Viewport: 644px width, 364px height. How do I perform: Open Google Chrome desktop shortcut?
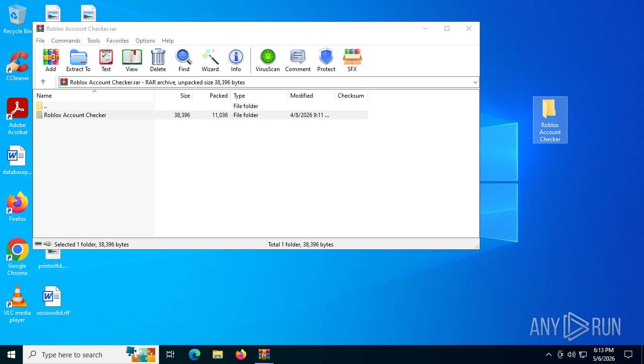pyautogui.click(x=18, y=257)
